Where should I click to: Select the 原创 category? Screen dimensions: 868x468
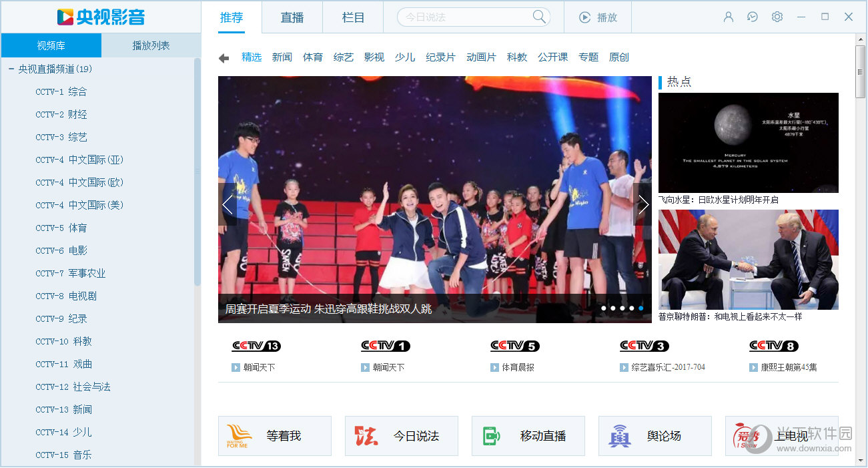tap(619, 57)
